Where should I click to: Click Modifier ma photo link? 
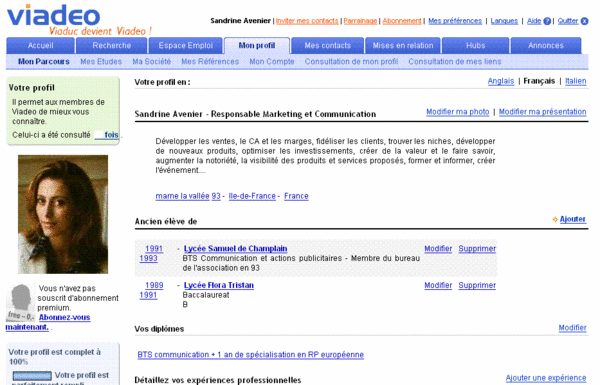(458, 112)
